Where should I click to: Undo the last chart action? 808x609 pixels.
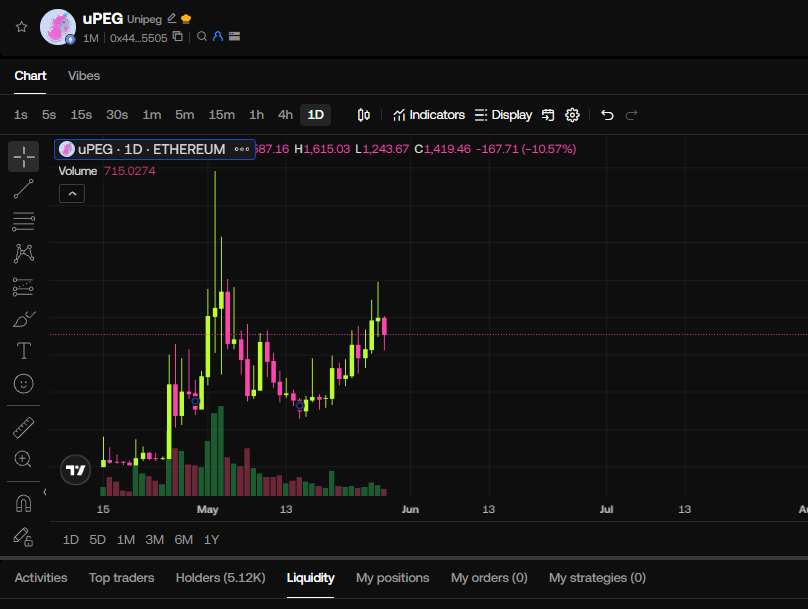pos(607,115)
